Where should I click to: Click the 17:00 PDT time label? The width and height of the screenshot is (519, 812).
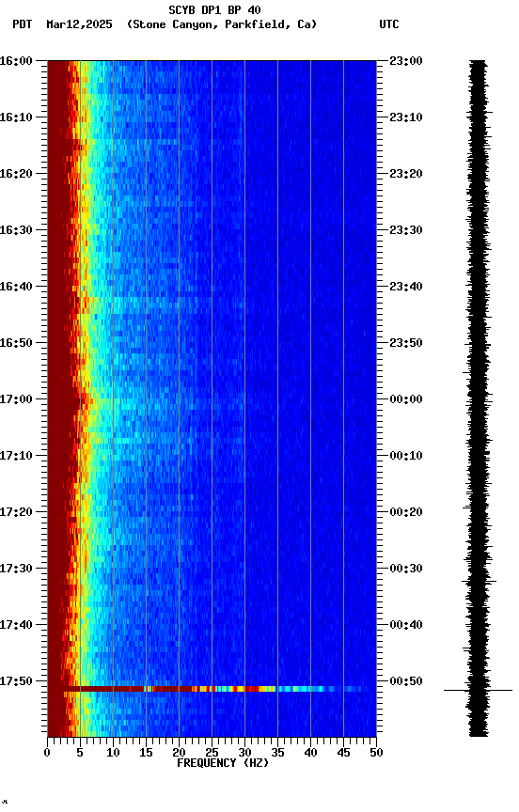(16, 399)
